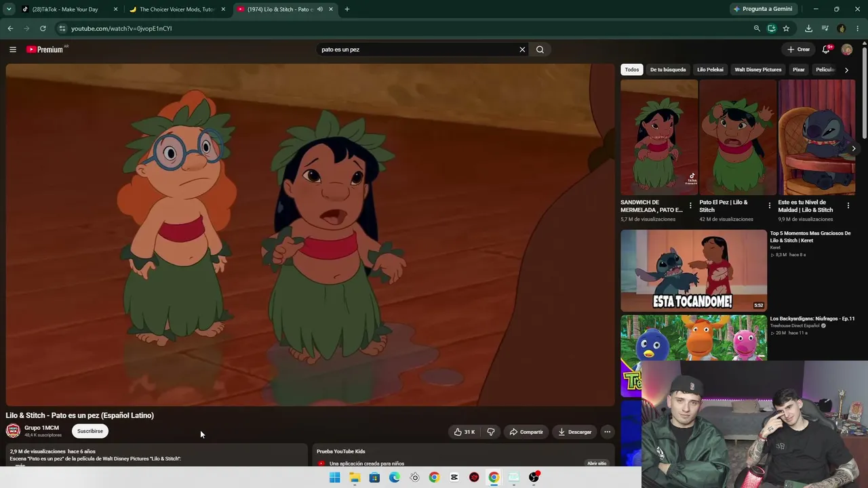Select the Todos filter chip
Screen dimensions: 868x488
coord(632,70)
